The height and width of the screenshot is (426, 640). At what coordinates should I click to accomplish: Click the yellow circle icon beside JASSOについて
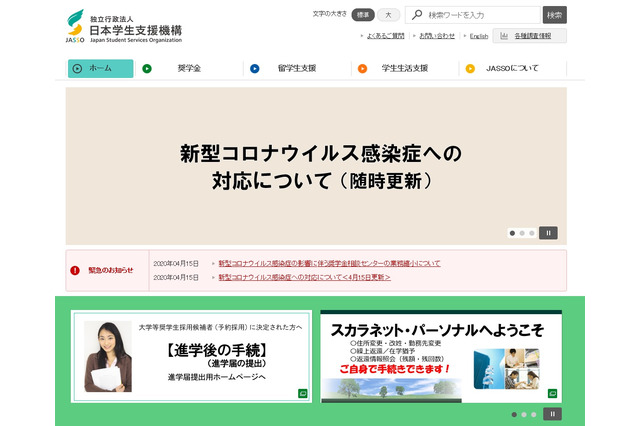(470, 69)
